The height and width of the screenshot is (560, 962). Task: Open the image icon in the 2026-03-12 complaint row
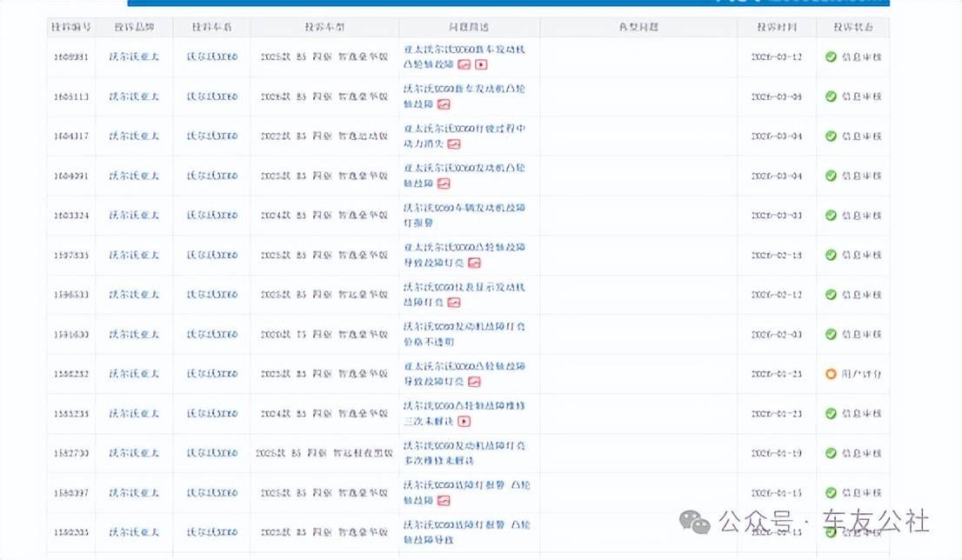tap(464, 64)
